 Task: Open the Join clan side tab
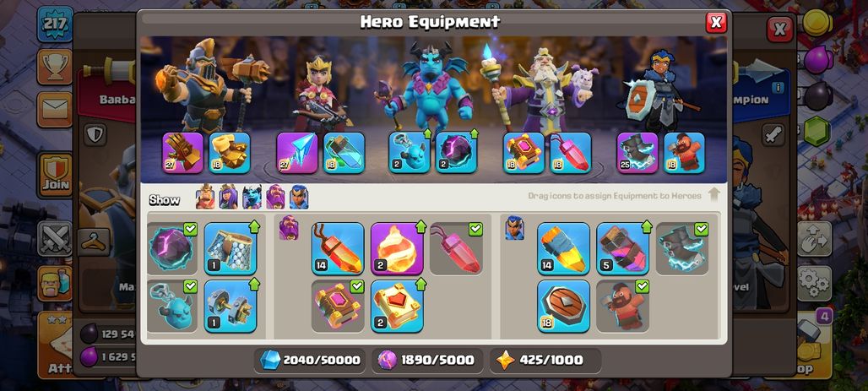coord(54,174)
